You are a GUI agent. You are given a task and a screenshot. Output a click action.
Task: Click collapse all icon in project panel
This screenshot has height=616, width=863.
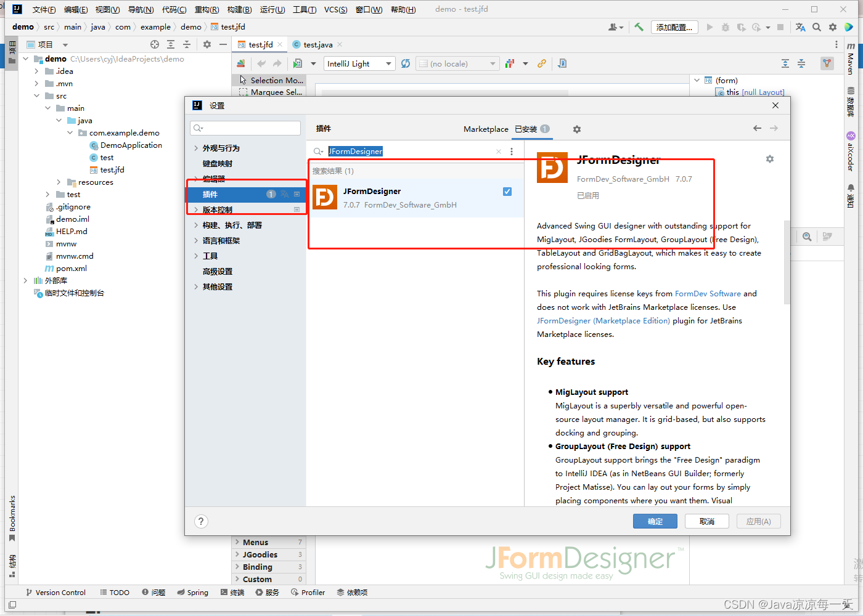(187, 44)
